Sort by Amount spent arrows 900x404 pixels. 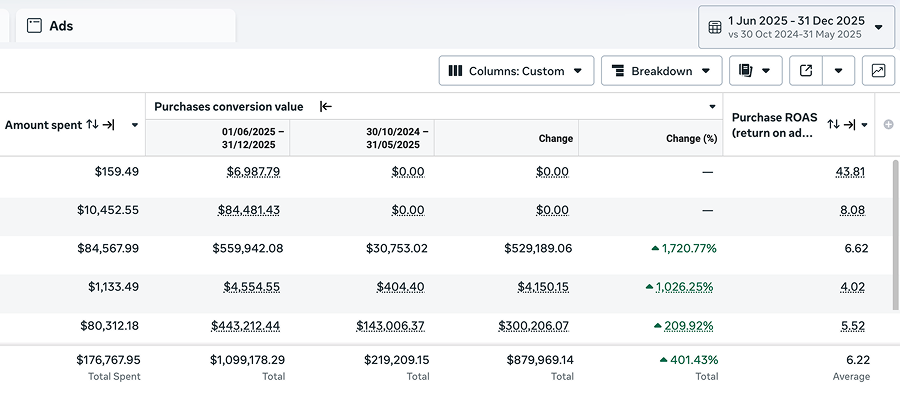coord(92,125)
